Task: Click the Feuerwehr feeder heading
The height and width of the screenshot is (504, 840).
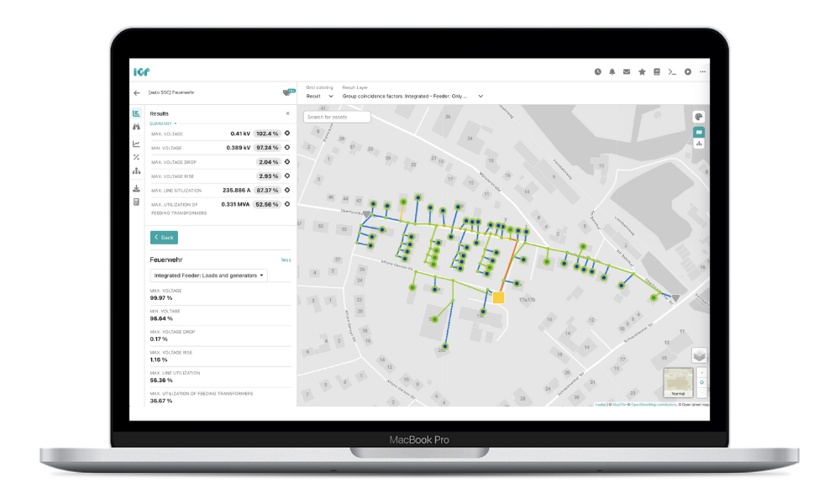Action: point(166,260)
